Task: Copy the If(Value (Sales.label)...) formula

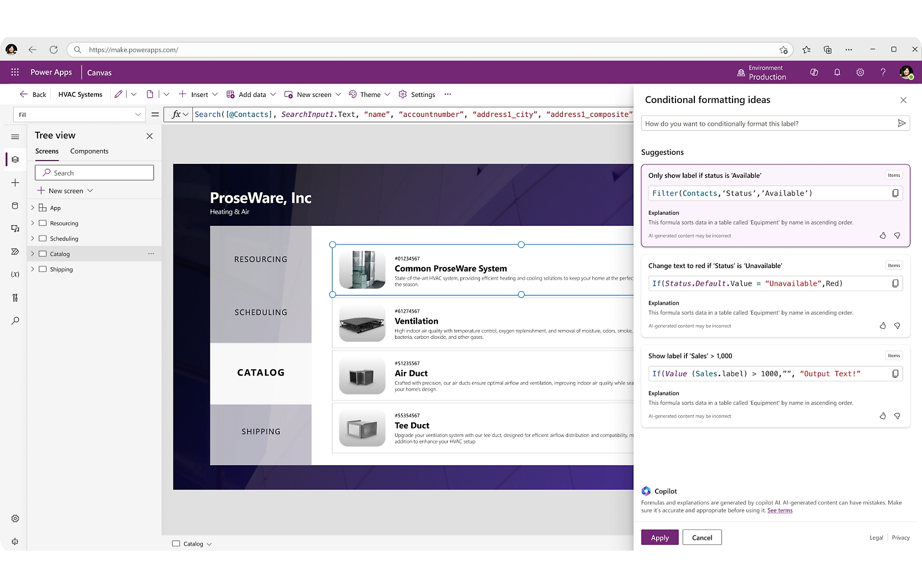Action: click(x=895, y=374)
